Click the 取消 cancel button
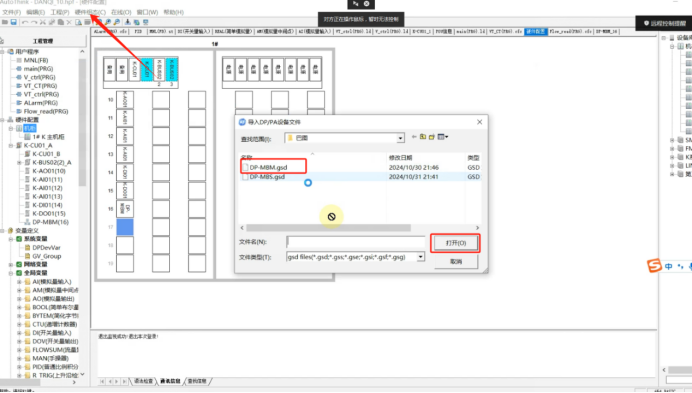The height and width of the screenshot is (393, 692). [455, 261]
